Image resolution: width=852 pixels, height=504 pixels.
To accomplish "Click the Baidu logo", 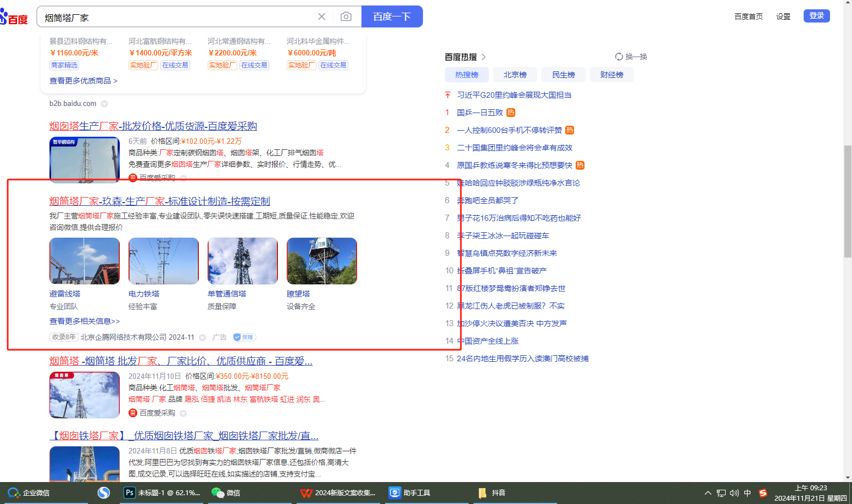I will coord(14,18).
